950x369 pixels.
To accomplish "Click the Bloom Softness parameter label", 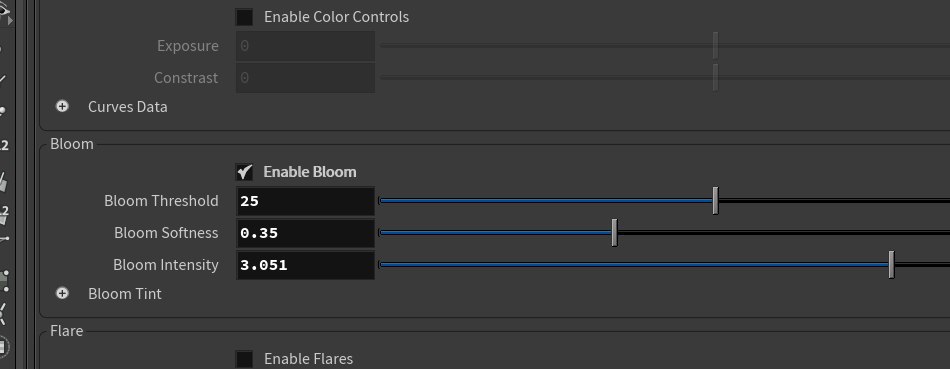I will tap(166, 233).
